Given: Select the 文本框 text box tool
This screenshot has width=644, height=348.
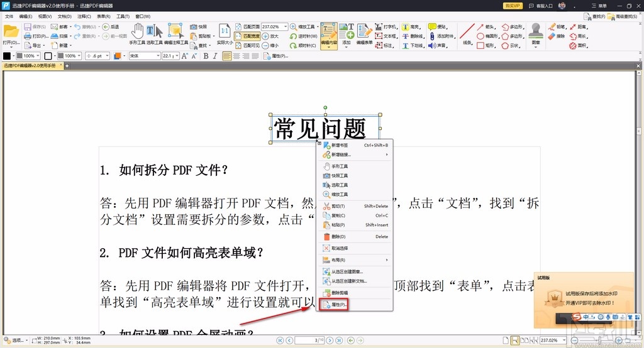Looking at the screenshot, I should point(386,36).
